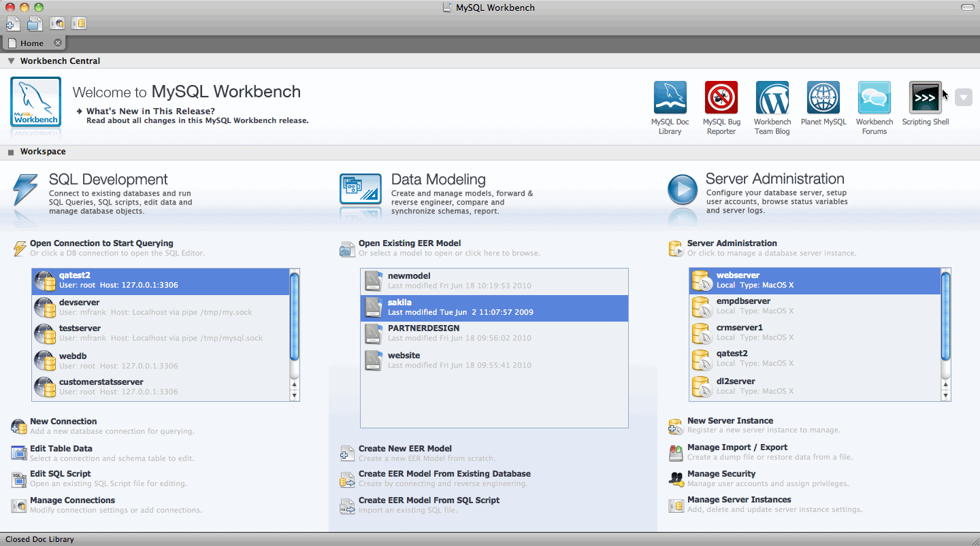
Task: Click Open Connection to Start Querying
Action: pos(101,243)
